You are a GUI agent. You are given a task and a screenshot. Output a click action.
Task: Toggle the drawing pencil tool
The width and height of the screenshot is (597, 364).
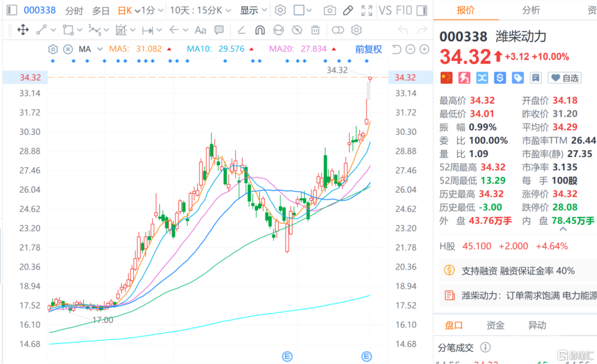tap(348, 11)
